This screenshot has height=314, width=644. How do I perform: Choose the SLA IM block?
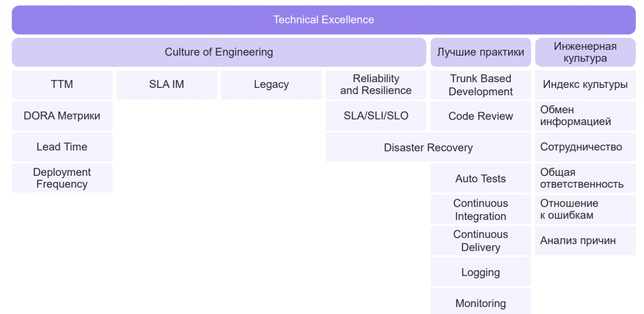(166, 85)
